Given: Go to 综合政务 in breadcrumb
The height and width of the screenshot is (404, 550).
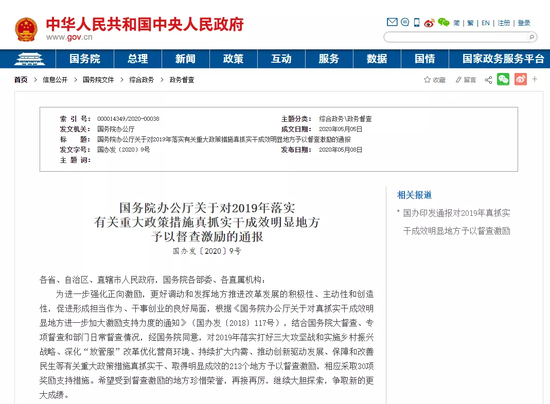Looking at the screenshot, I should pyautogui.click(x=141, y=80).
